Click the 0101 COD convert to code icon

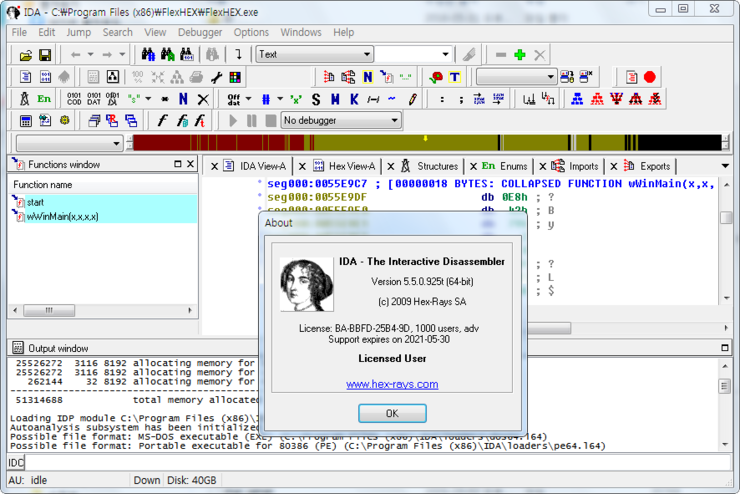tap(74, 99)
